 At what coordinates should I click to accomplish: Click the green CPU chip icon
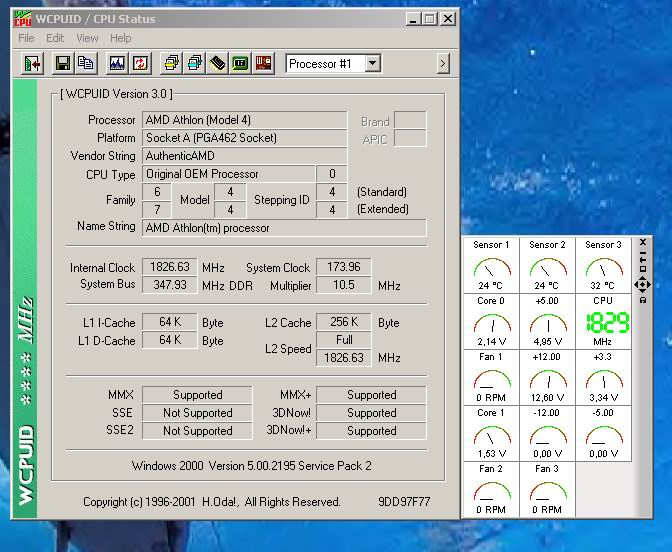(x=240, y=64)
